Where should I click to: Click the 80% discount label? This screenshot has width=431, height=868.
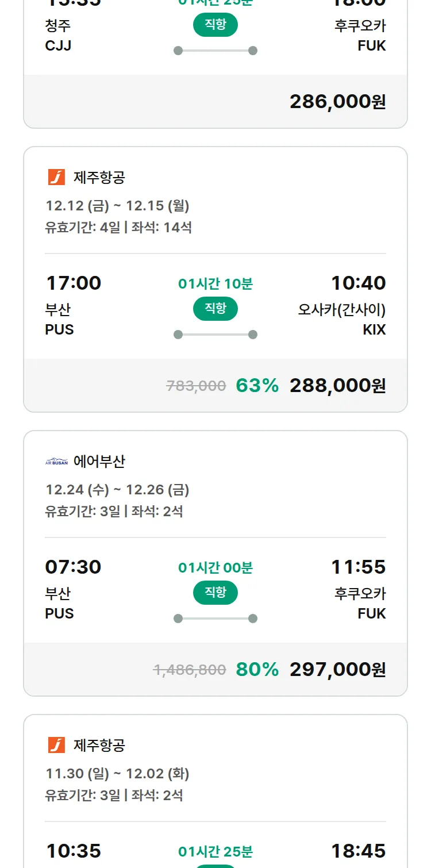pyautogui.click(x=257, y=670)
